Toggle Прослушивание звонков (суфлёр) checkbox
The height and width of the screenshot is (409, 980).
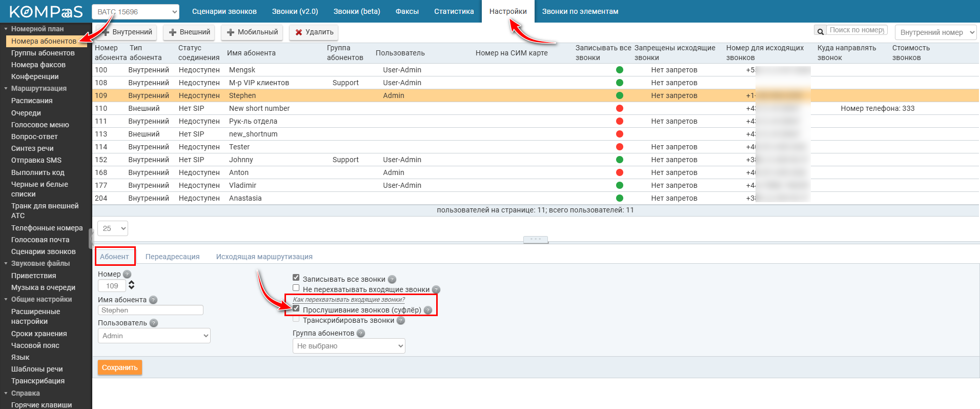296,309
